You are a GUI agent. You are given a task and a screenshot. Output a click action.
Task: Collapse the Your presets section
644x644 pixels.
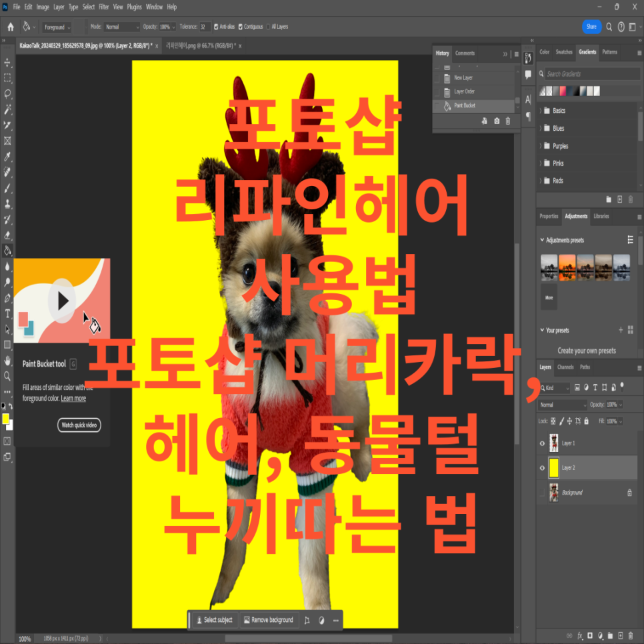pyautogui.click(x=542, y=330)
